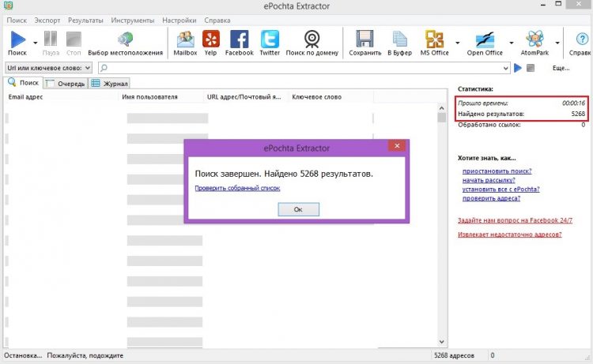The width and height of the screenshot is (593, 364).
Task: Click the 'Найдено результатов: 5268' statistic
Action: pos(522,114)
